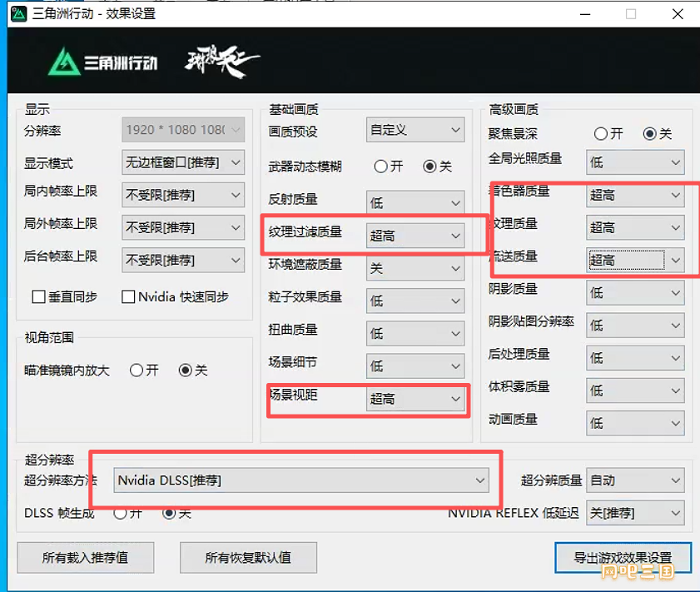Click the 导出游戏效果设置 button

click(x=623, y=557)
